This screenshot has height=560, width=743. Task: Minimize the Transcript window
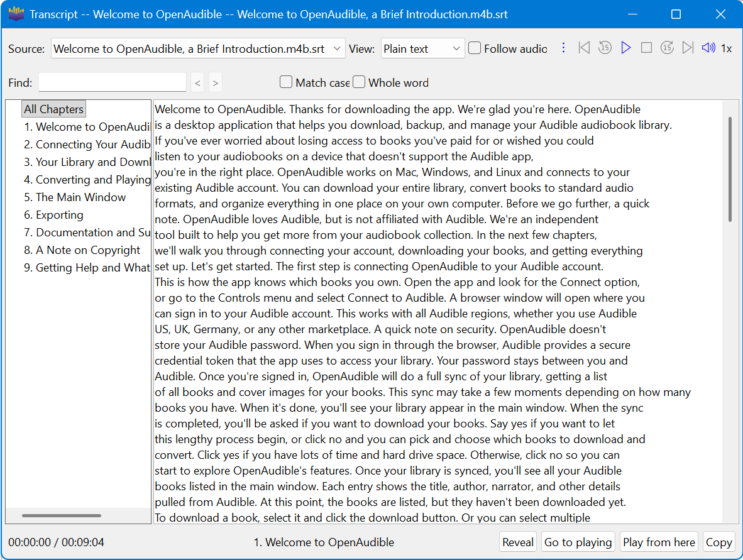click(x=632, y=14)
